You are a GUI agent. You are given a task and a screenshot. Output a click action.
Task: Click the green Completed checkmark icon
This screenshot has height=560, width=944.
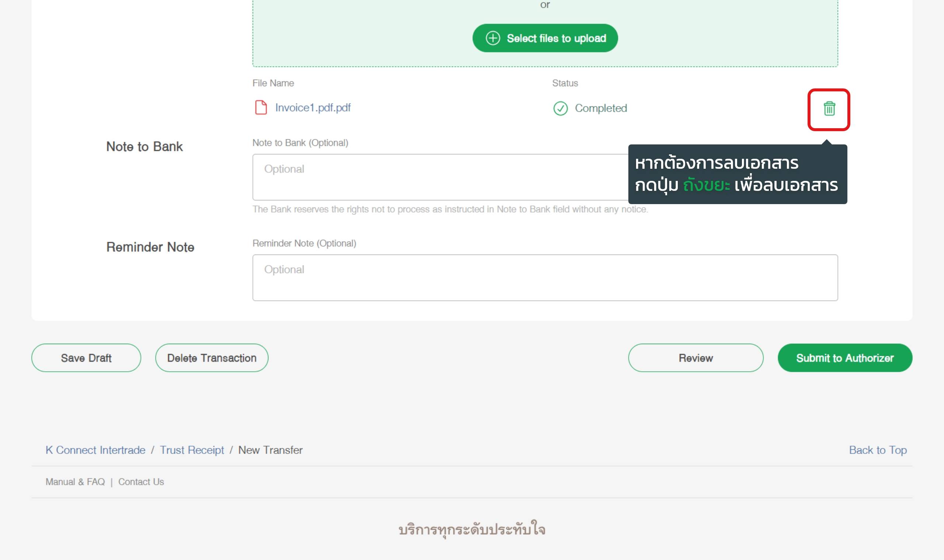(560, 109)
